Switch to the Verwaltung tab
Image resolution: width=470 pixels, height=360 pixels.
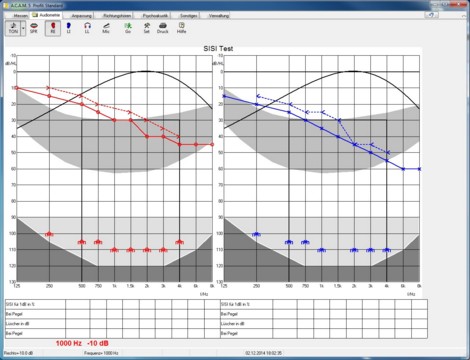pos(219,16)
